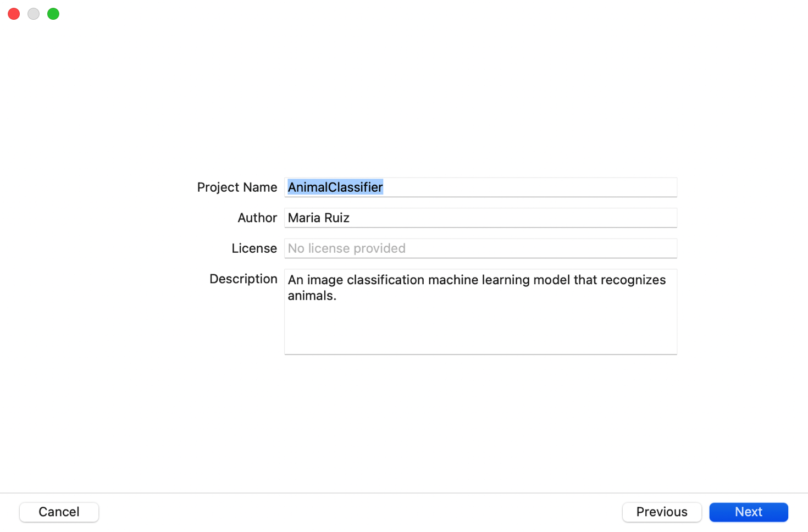This screenshot has height=532, width=808.
Task: Click the word "animals." in the description
Action: tap(312, 296)
